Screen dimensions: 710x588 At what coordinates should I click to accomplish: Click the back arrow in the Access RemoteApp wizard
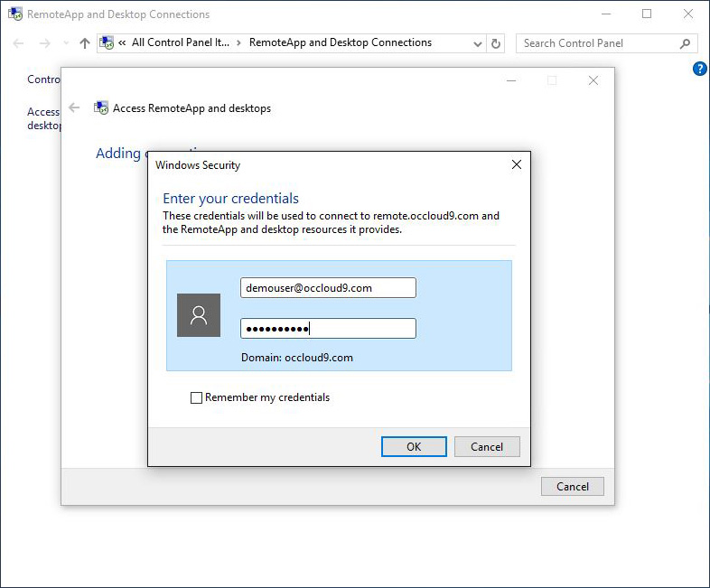click(x=74, y=107)
